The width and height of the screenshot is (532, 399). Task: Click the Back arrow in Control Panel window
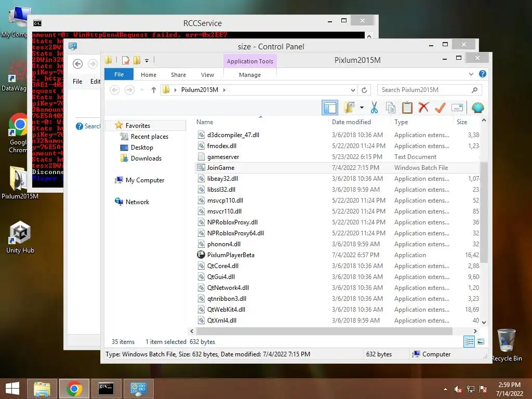pos(78,64)
